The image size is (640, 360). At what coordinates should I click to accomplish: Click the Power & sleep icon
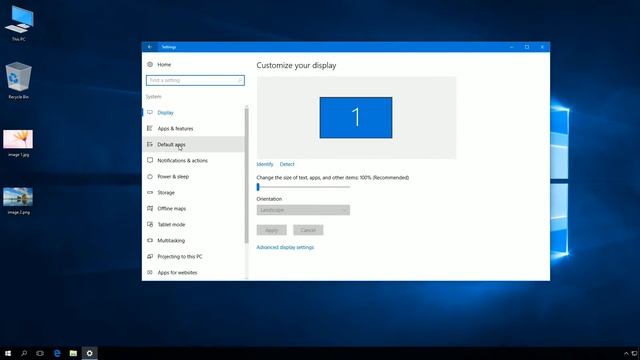[150, 176]
